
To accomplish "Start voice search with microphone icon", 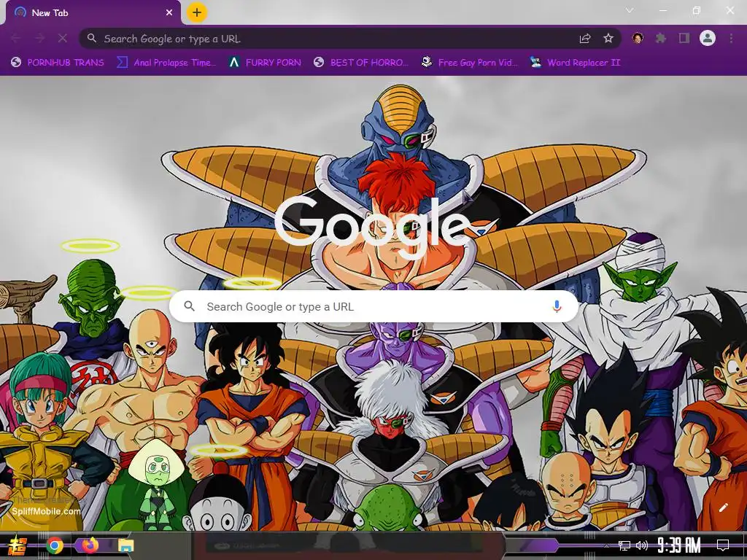I will pos(557,306).
